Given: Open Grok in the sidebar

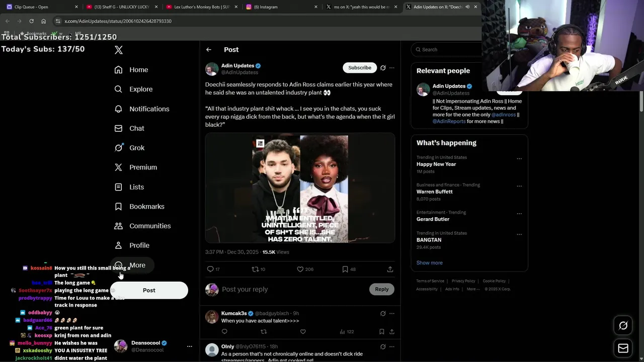Looking at the screenshot, I should pos(129,148).
